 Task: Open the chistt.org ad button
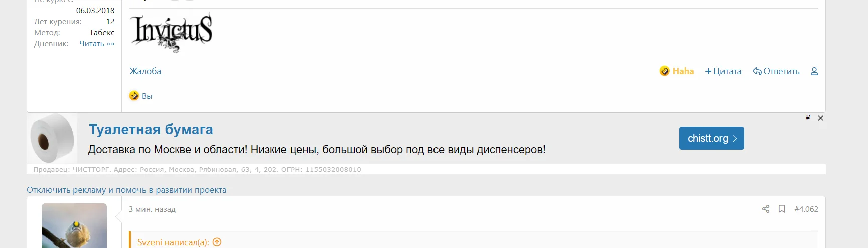pyautogui.click(x=711, y=138)
